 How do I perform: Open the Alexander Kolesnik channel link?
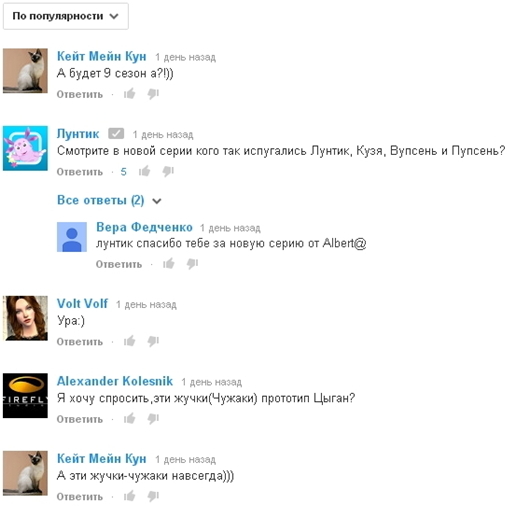[115, 381]
